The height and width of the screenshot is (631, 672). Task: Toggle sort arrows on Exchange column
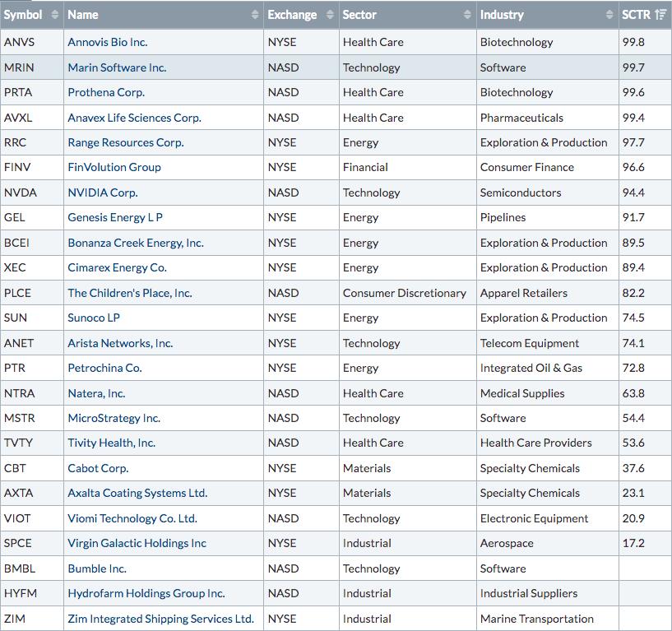tap(330, 15)
